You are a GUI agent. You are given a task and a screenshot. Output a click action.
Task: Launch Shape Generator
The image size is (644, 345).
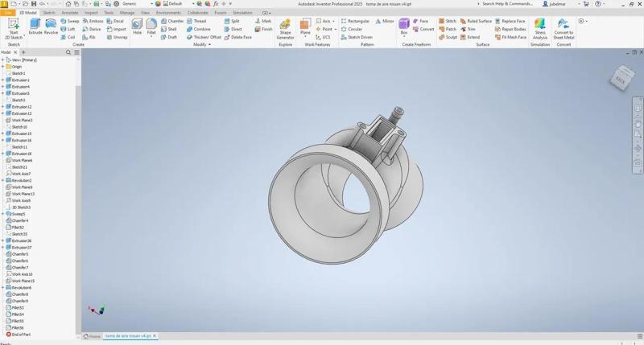tap(285, 29)
